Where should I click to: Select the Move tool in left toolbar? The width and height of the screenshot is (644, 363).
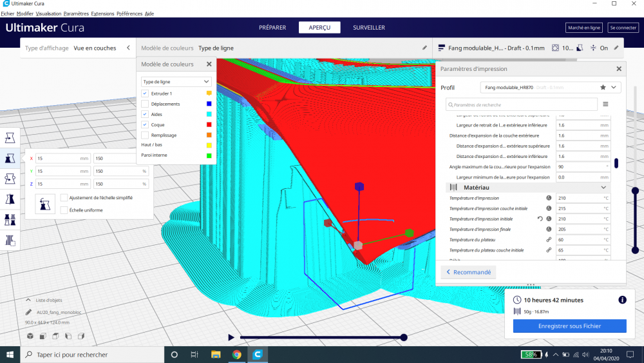[x=10, y=138]
